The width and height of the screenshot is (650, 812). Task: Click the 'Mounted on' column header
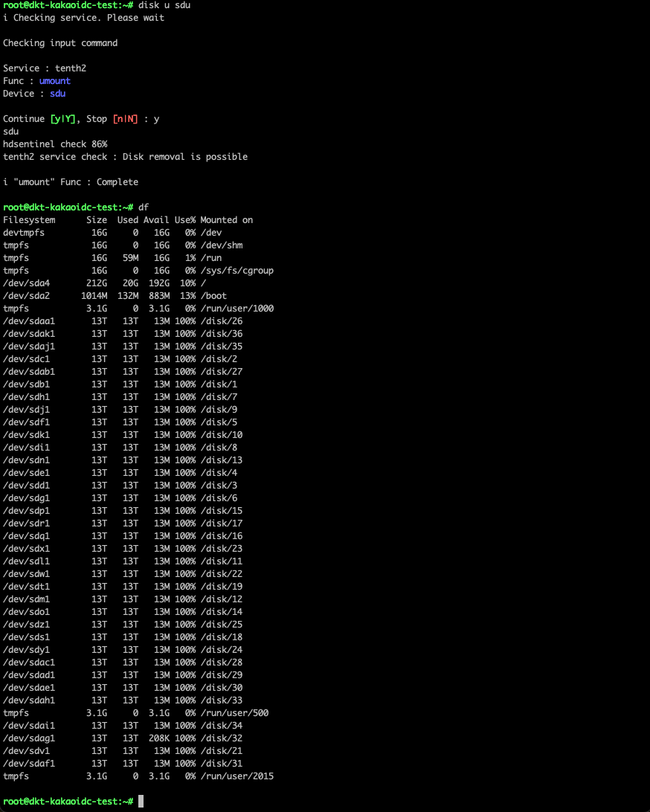(x=227, y=220)
